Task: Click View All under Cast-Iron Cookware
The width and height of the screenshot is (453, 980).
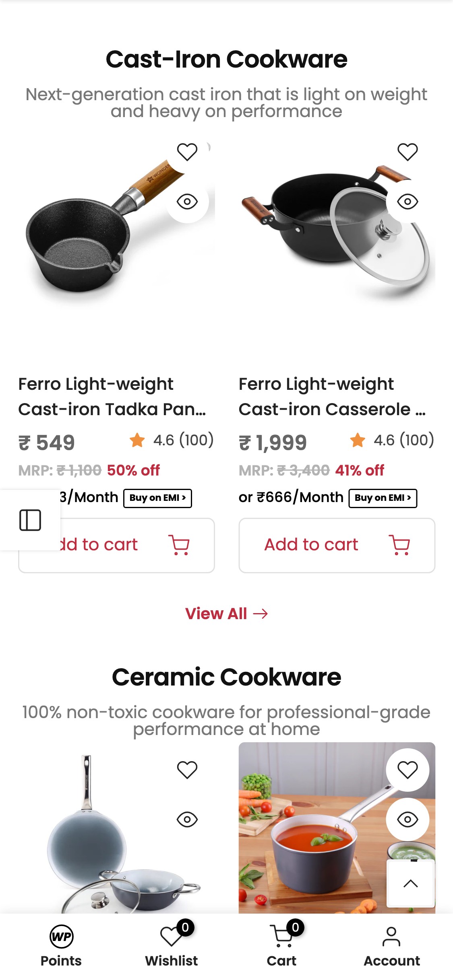Action: 227,614
